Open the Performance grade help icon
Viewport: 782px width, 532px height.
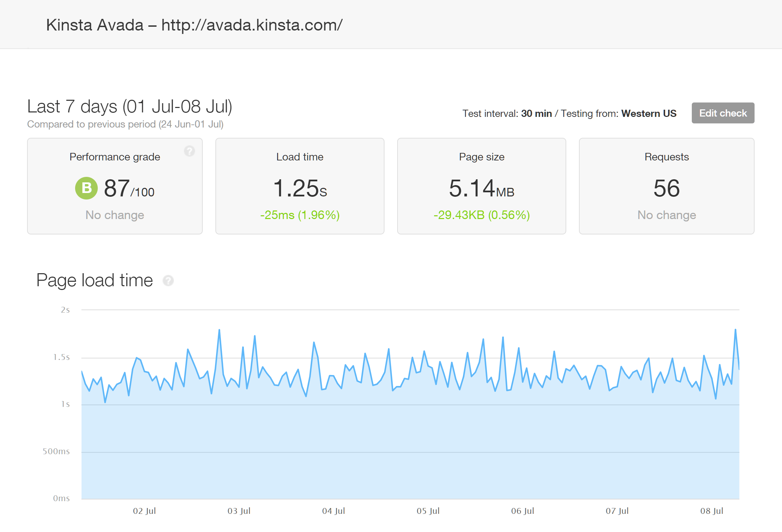(189, 151)
